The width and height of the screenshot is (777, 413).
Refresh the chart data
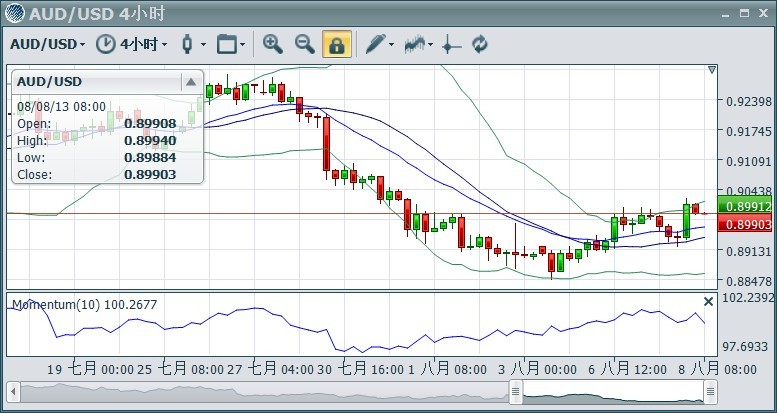480,44
